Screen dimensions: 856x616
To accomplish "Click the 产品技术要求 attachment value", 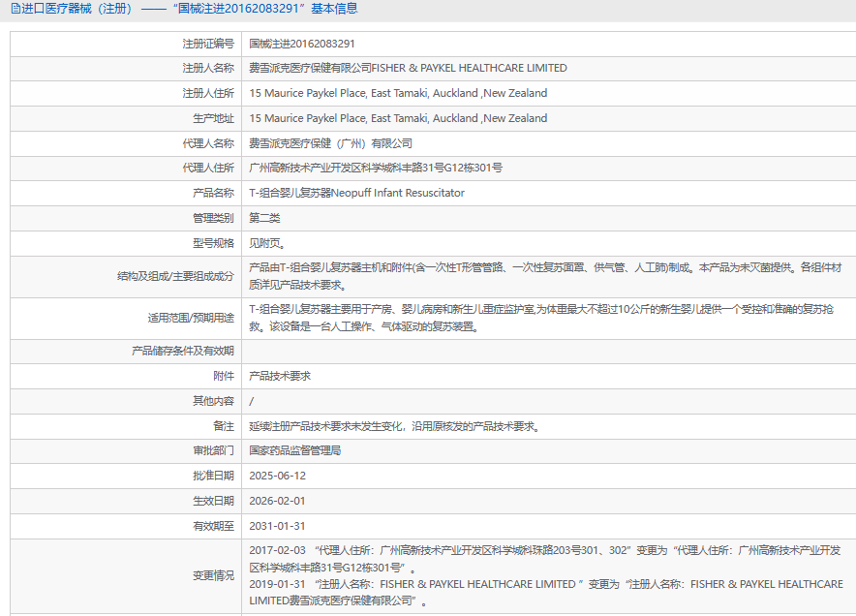I will [280, 376].
